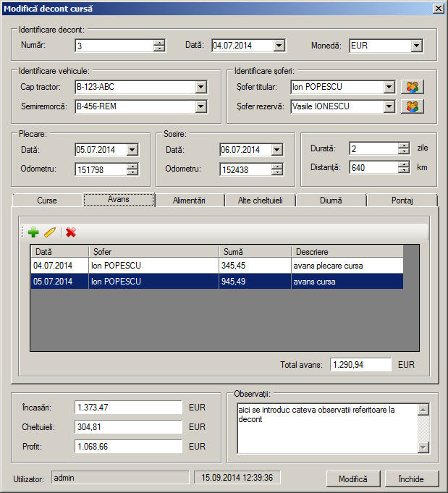Click the timestamp 15.09.2014 12:39:36
The height and width of the screenshot is (493, 448).
pyautogui.click(x=237, y=478)
